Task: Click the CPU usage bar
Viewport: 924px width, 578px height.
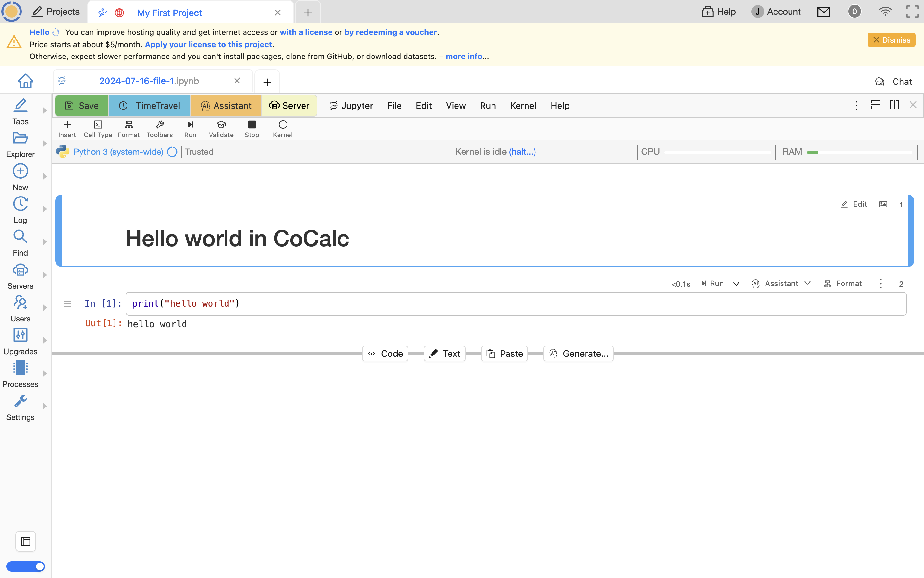Action: (717, 152)
